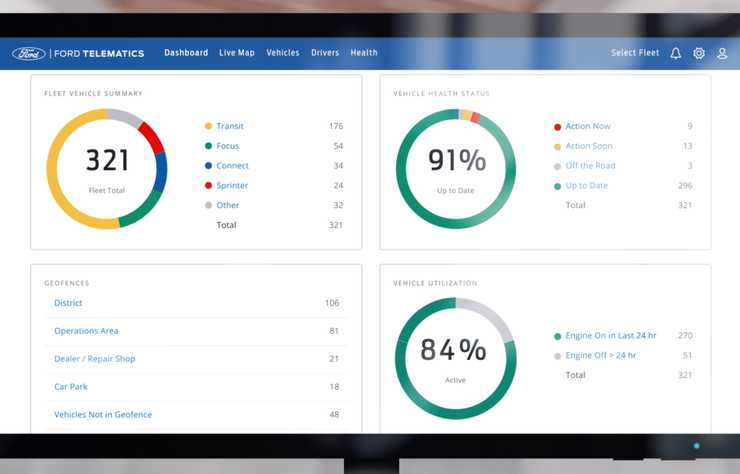Open the Select Fleet dropdown
740x474 pixels.
click(x=635, y=53)
